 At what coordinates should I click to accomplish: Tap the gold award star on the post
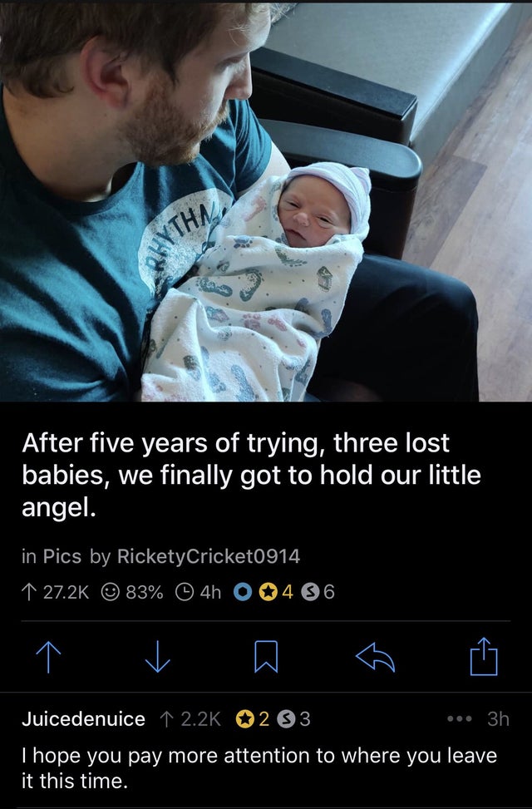click(268, 592)
